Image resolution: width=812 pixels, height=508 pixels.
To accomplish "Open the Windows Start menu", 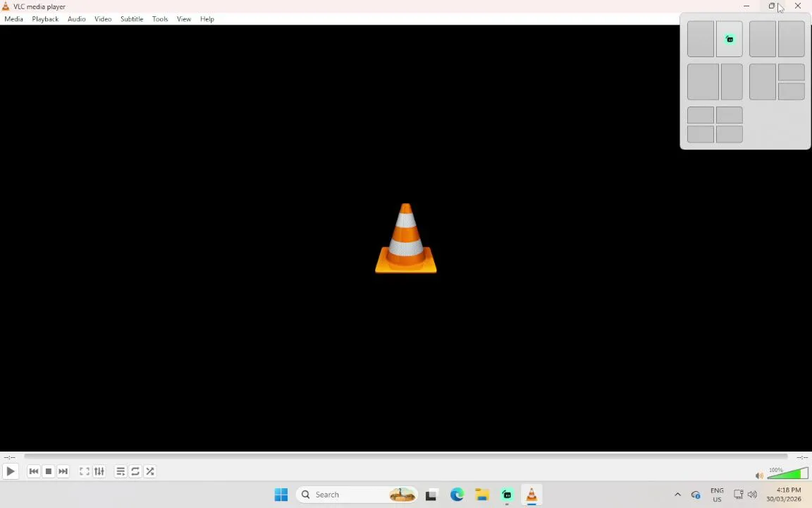I will tap(281, 495).
